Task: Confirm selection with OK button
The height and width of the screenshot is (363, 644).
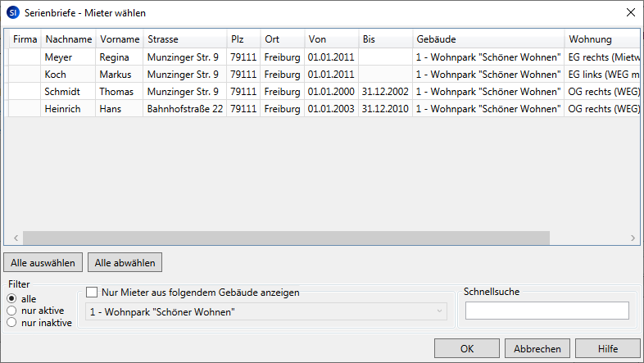Action: 466,348
